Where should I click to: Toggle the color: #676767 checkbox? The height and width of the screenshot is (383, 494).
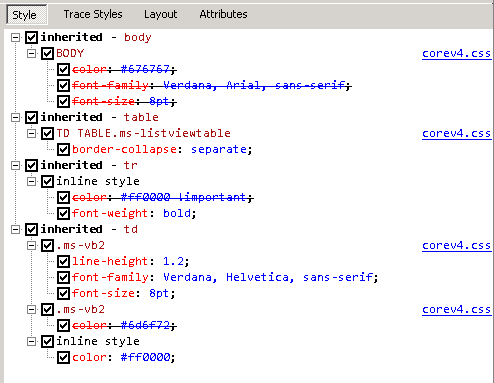click(63, 69)
